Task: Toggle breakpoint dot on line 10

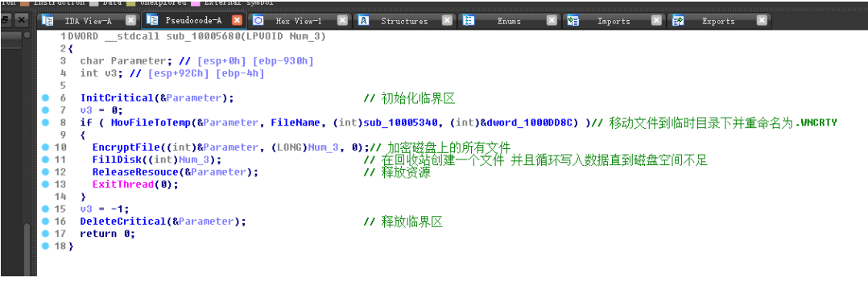Action: (x=45, y=147)
